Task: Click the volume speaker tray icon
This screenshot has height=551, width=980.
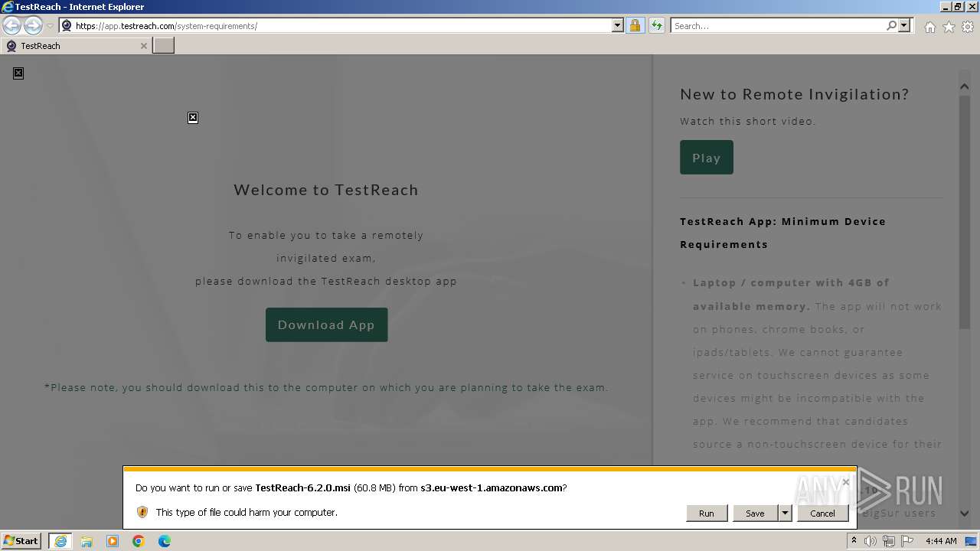Action: (871, 541)
